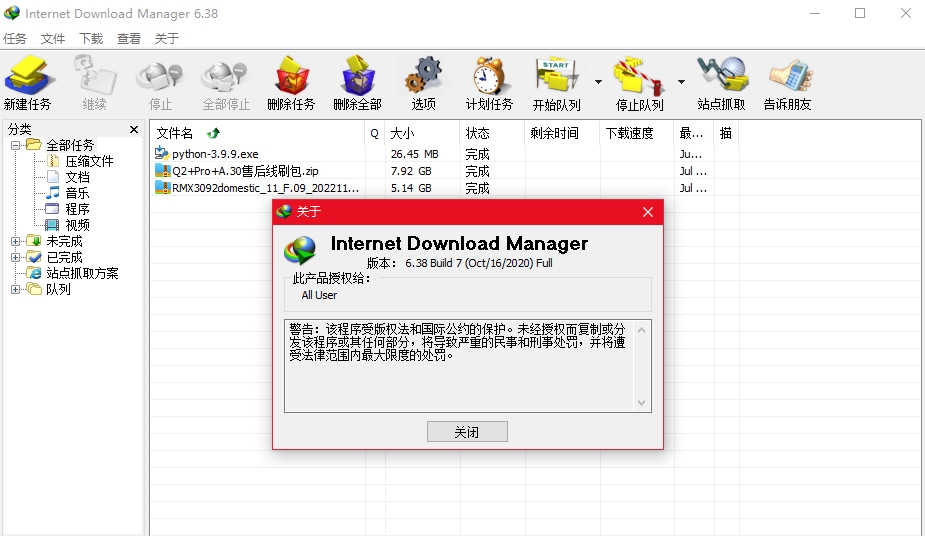
Task: Open the Stop Queue dropdown arrow
Action: coord(681,82)
